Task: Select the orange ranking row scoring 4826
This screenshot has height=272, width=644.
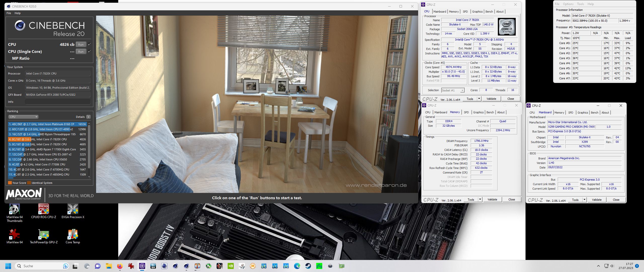Action: [x=48, y=139]
